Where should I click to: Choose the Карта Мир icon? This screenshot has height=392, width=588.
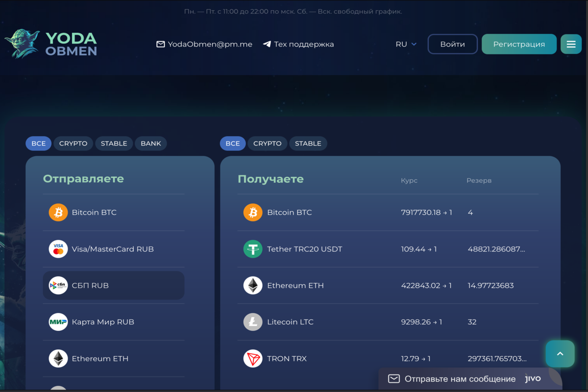58,322
